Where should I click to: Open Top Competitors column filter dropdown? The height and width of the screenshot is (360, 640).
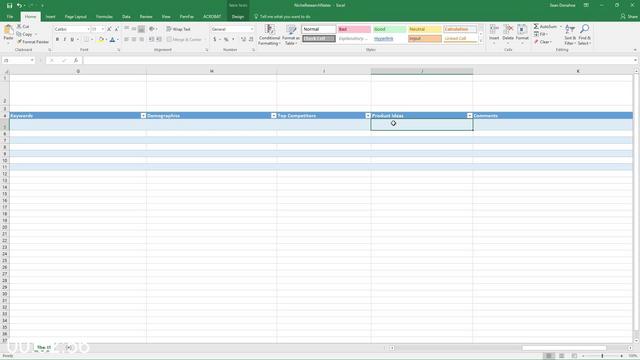(368, 116)
